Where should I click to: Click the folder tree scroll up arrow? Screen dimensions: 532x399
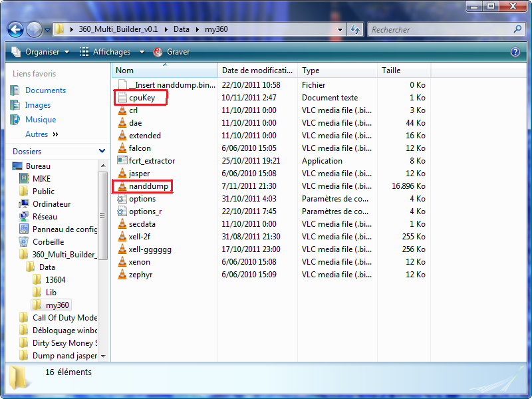[x=103, y=166]
